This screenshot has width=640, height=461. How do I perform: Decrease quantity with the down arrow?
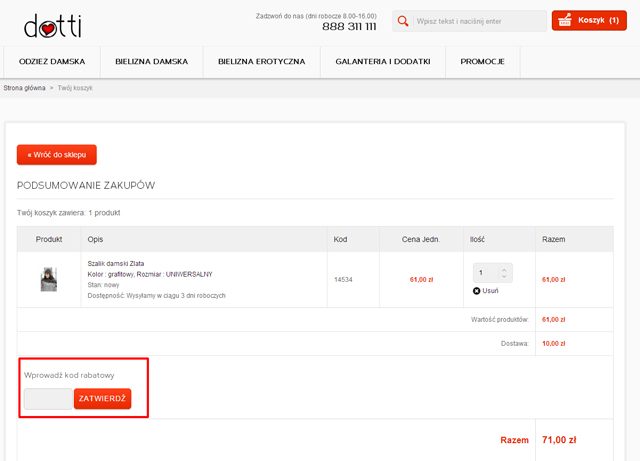(x=505, y=277)
